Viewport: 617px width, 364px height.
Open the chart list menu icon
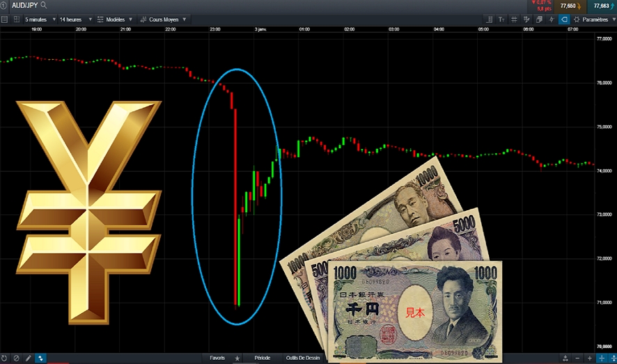tap(5, 19)
